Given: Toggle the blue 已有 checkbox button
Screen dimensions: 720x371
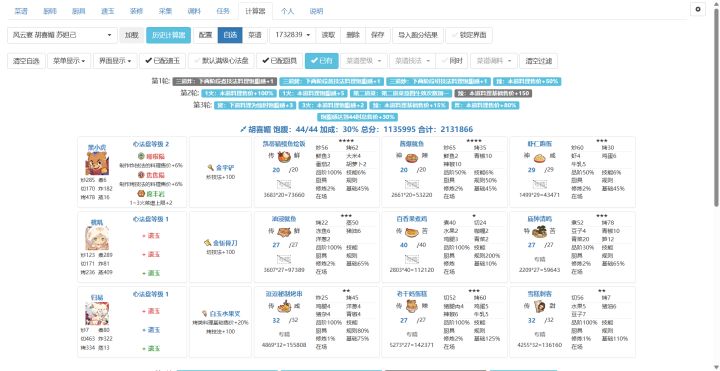Looking at the screenshot, I should point(321,61).
